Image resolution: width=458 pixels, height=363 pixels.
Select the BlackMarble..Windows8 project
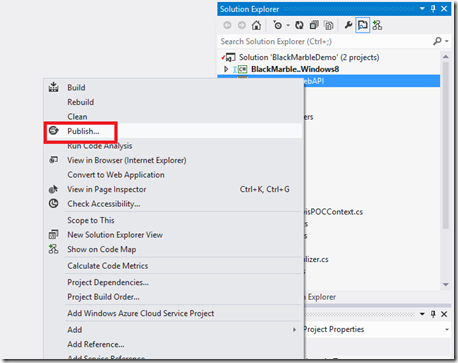tap(295, 69)
